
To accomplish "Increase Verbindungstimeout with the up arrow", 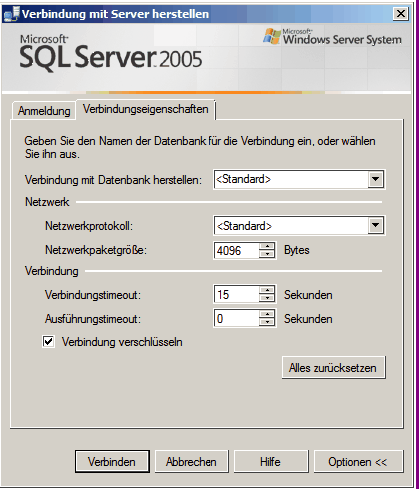I will pyautogui.click(x=267, y=290).
